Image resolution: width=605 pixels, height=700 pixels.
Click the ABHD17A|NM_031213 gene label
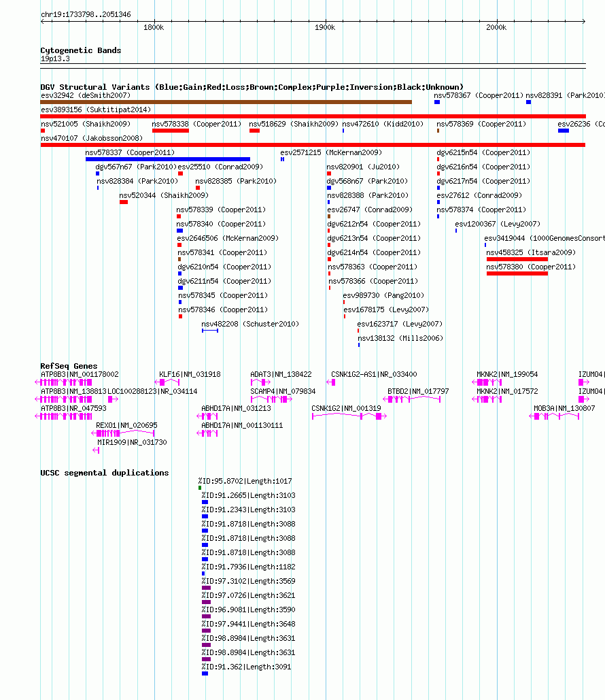(x=236, y=408)
